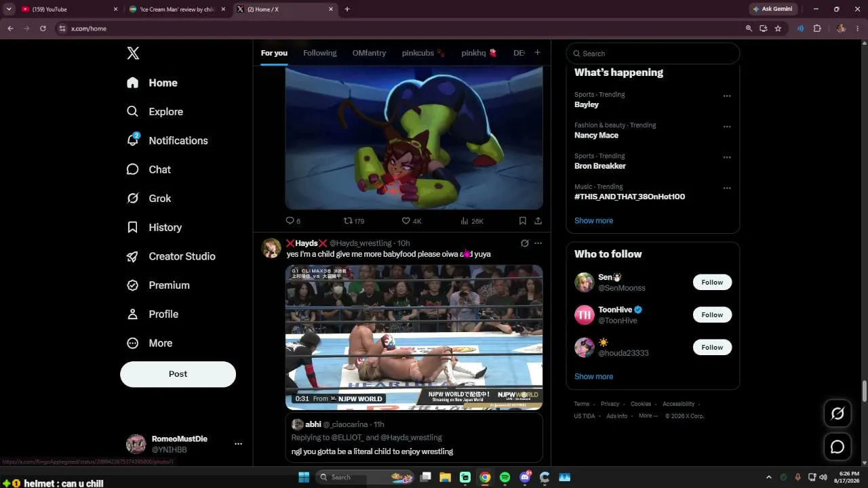Image resolution: width=868 pixels, height=488 pixels.
Task: Click the Ask Gemini button
Action: point(772,9)
